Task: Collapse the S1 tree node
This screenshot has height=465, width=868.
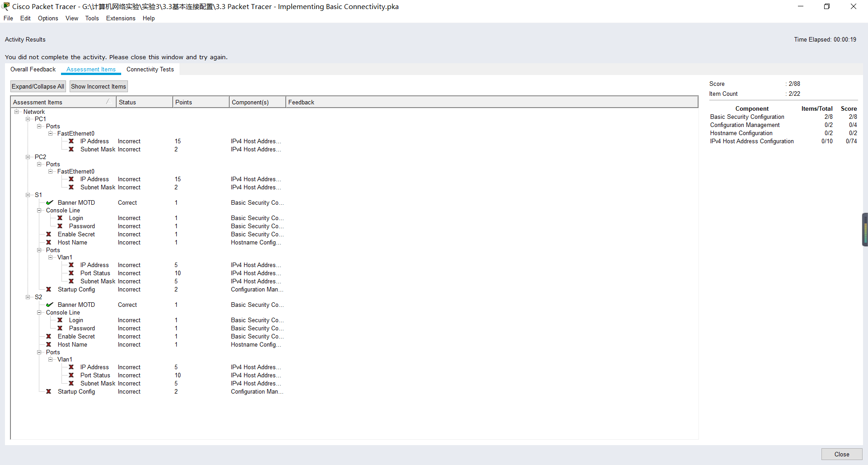Action: (x=28, y=195)
